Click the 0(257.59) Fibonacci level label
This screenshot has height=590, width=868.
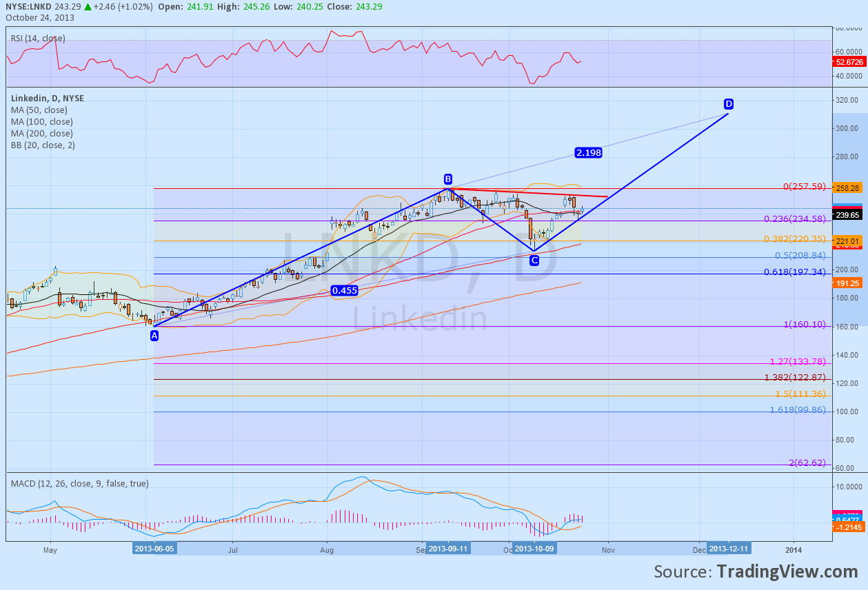(x=805, y=187)
